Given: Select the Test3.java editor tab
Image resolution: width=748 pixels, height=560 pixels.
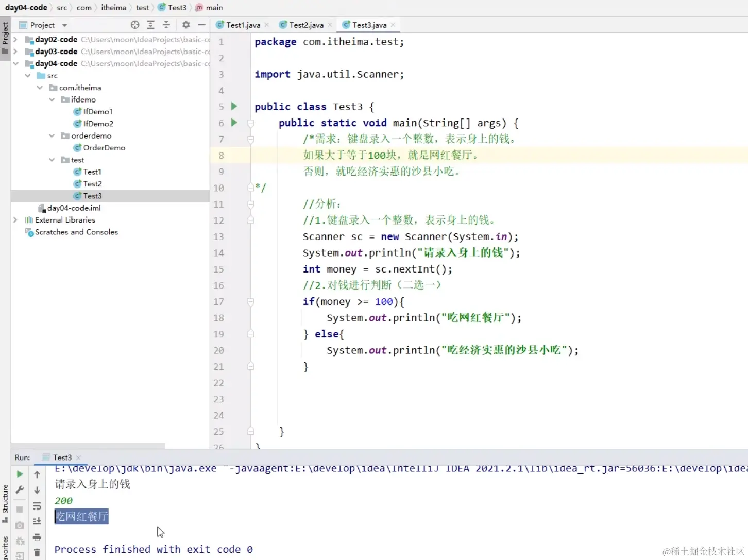Looking at the screenshot, I should coord(369,25).
